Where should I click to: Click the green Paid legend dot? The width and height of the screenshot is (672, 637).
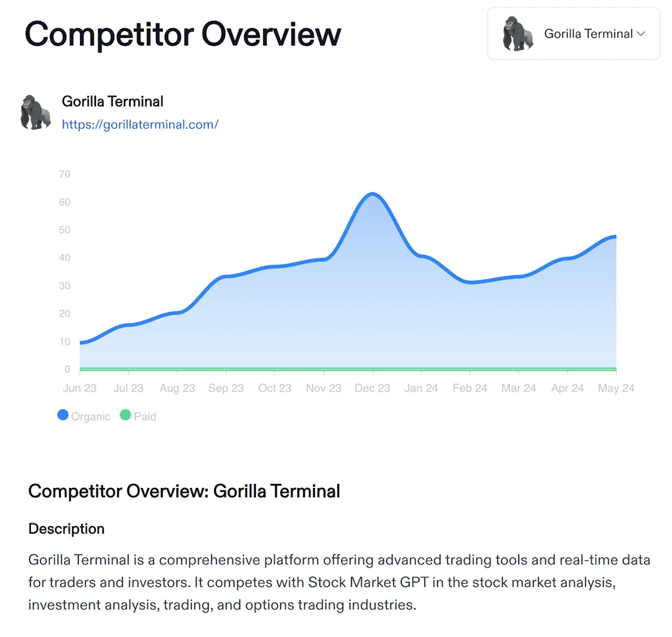point(125,415)
